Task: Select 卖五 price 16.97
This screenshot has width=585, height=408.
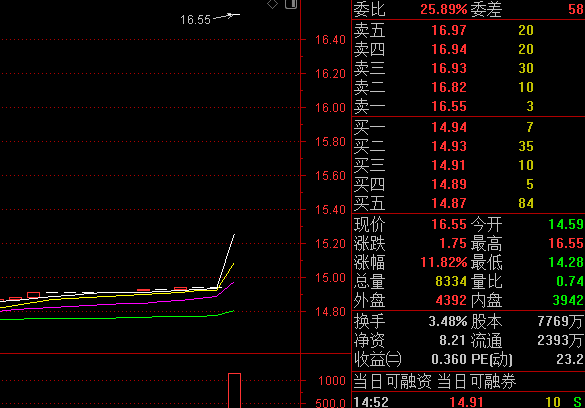Action: pyautogui.click(x=449, y=30)
